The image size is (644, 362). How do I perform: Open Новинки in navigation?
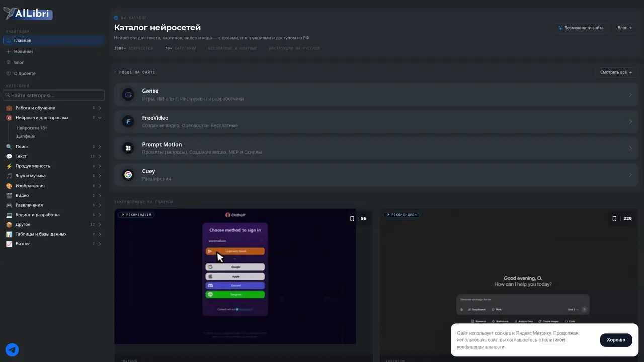pos(54,51)
